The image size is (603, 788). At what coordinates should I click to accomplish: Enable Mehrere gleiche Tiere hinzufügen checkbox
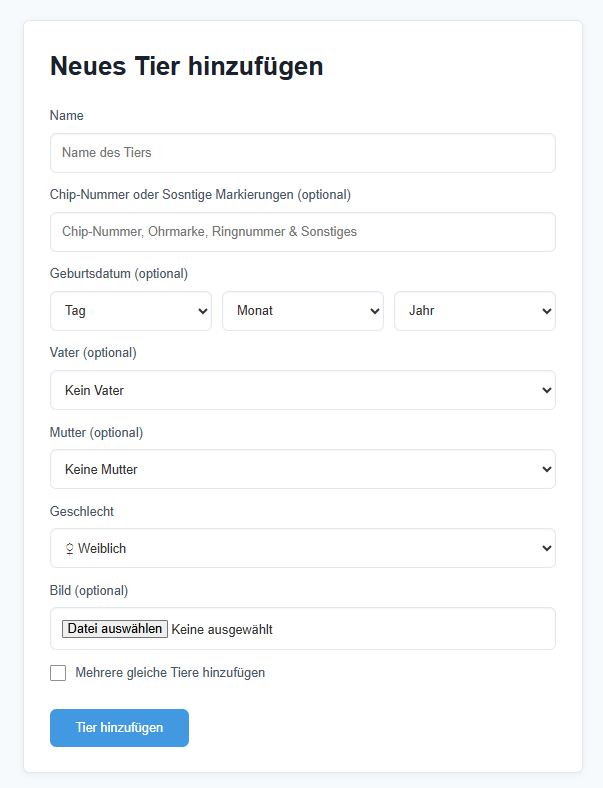point(58,673)
